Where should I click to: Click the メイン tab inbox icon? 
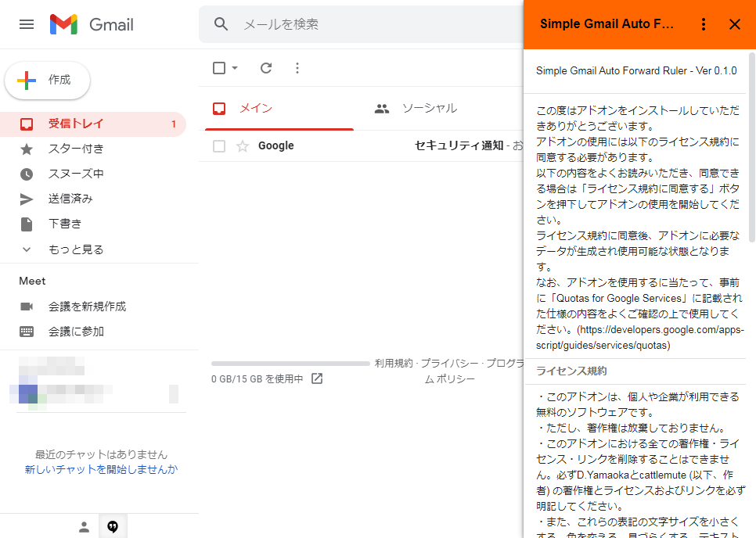coord(219,109)
